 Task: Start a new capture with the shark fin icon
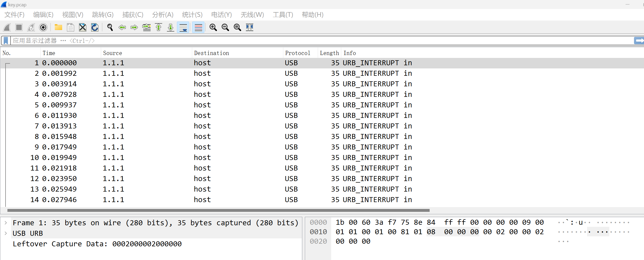pos(7,27)
